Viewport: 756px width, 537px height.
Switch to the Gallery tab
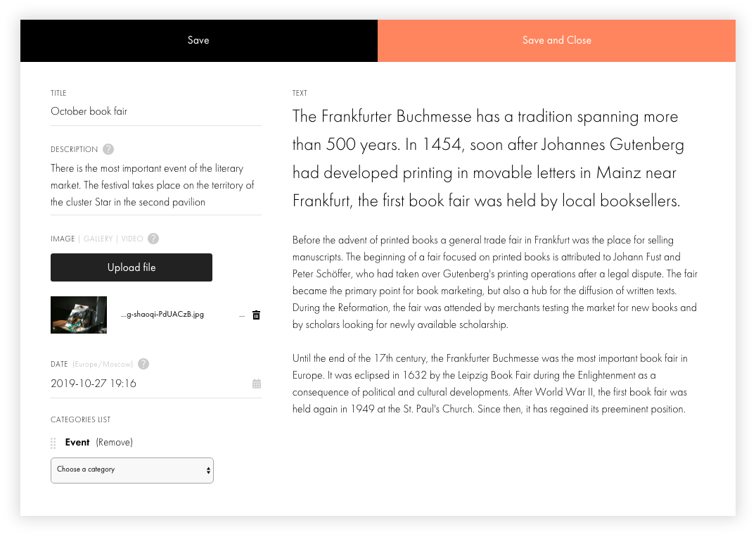(x=98, y=239)
